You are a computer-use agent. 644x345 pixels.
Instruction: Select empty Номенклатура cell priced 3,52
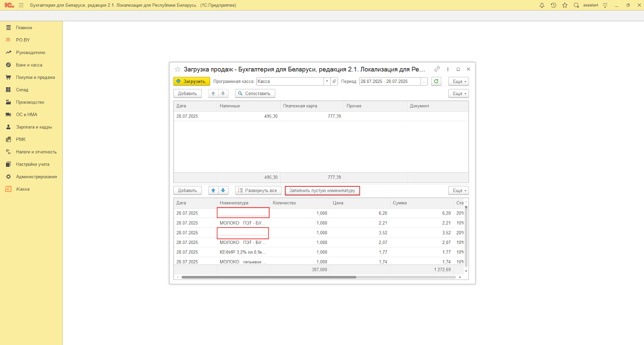pos(243,233)
